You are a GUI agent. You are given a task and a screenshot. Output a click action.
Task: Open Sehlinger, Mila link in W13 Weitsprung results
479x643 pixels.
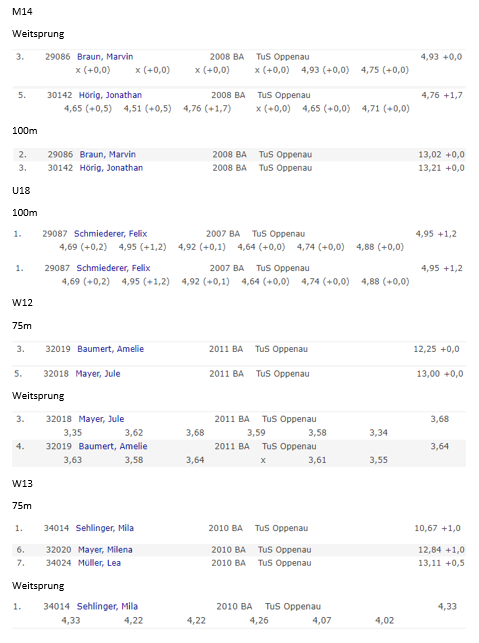107,607
